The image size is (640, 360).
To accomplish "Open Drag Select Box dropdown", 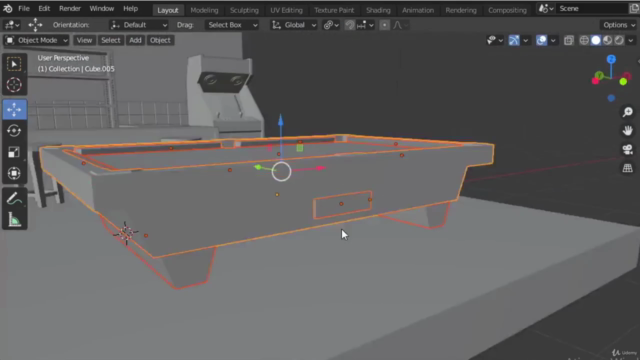I will pyautogui.click(x=232, y=25).
